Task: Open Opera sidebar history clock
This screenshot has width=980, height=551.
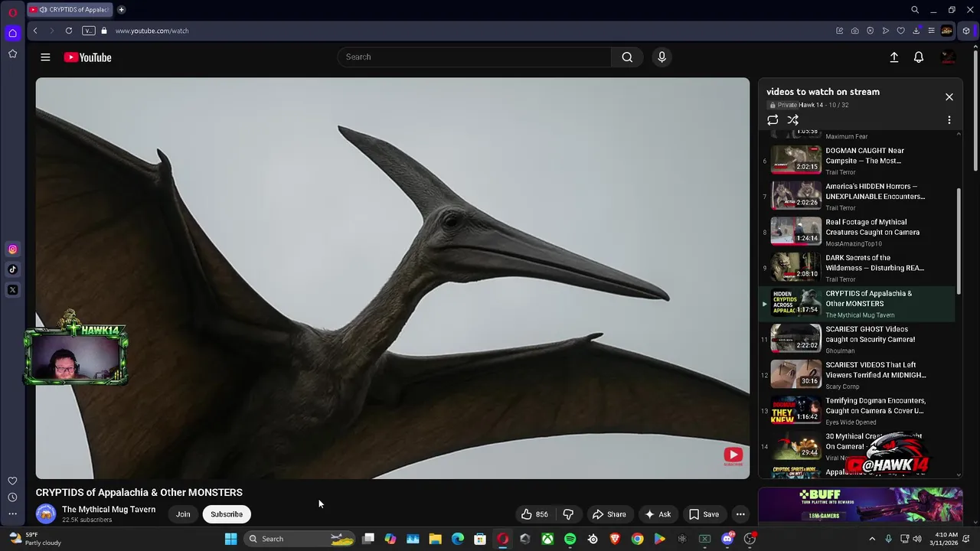Action: pyautogui.click(x=12, y=497)
